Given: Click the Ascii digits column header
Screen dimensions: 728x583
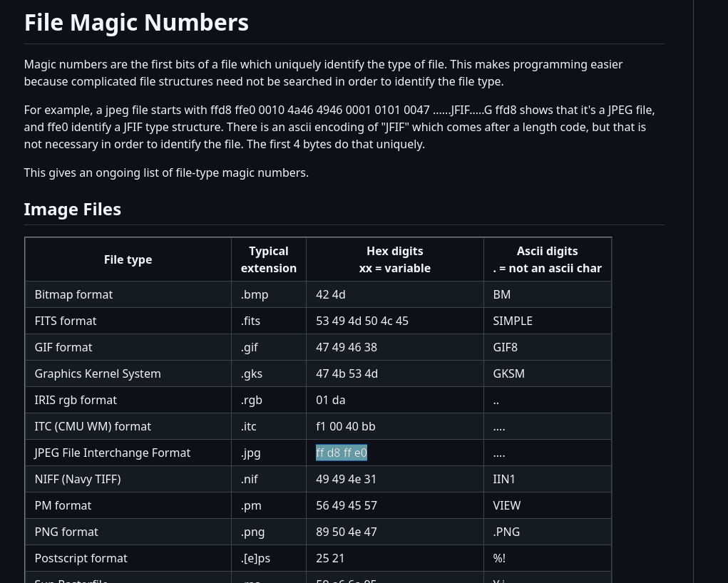Looking at the screenshot, I should [x=548, y=259].
